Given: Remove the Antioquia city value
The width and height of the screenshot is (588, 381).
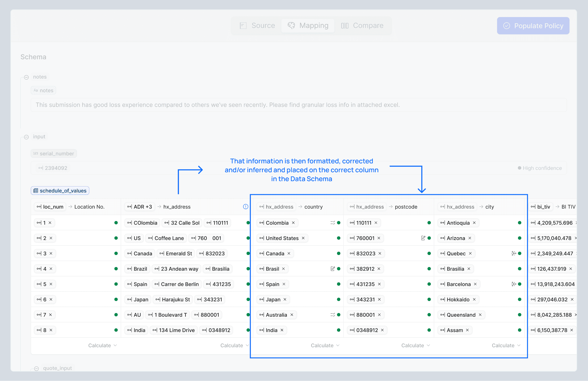Looking at the screenshot, I should tap(474, 223).
